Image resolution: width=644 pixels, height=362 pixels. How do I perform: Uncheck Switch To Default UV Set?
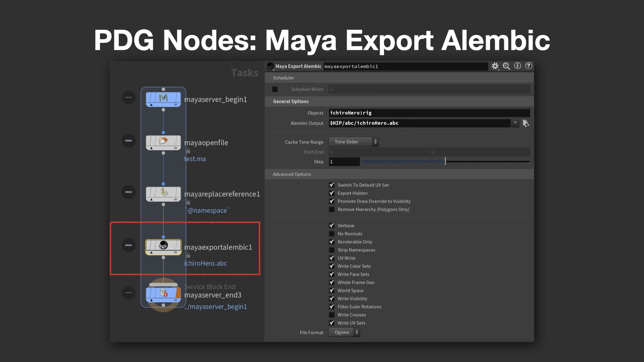(332, 185)
